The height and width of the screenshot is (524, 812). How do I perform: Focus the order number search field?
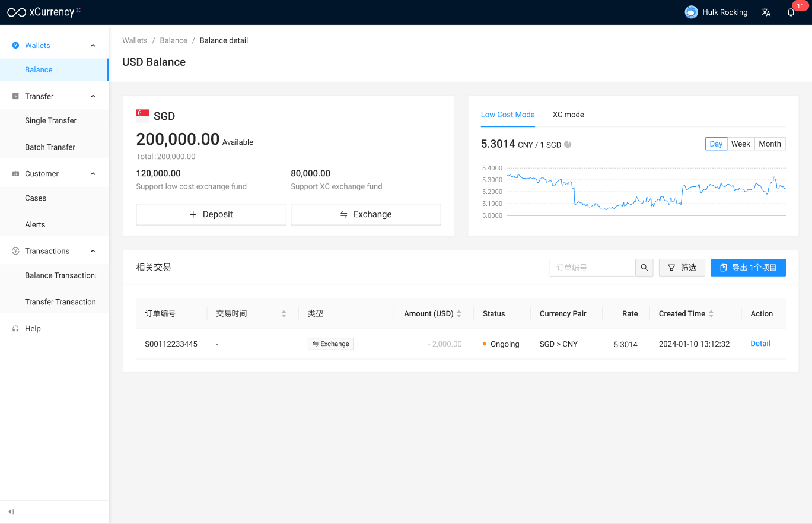(592, 268)
